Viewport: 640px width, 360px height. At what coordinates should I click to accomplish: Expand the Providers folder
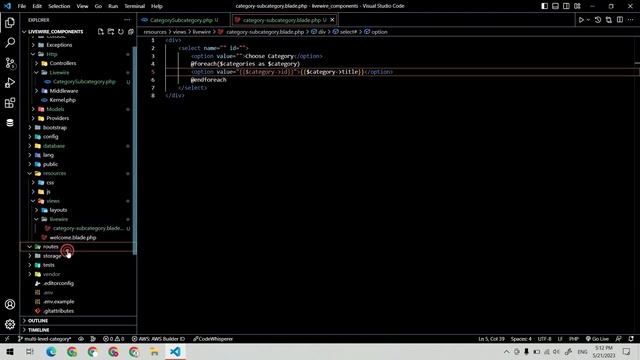[58, 118]
